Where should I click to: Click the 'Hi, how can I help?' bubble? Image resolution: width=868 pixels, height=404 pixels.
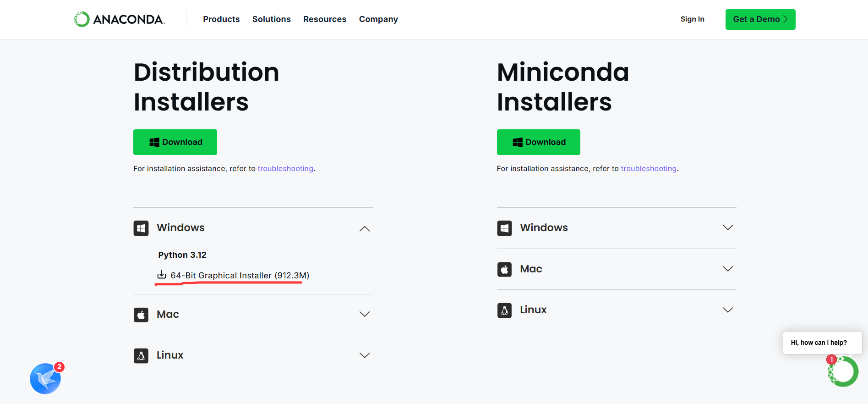tap(822, 343)
